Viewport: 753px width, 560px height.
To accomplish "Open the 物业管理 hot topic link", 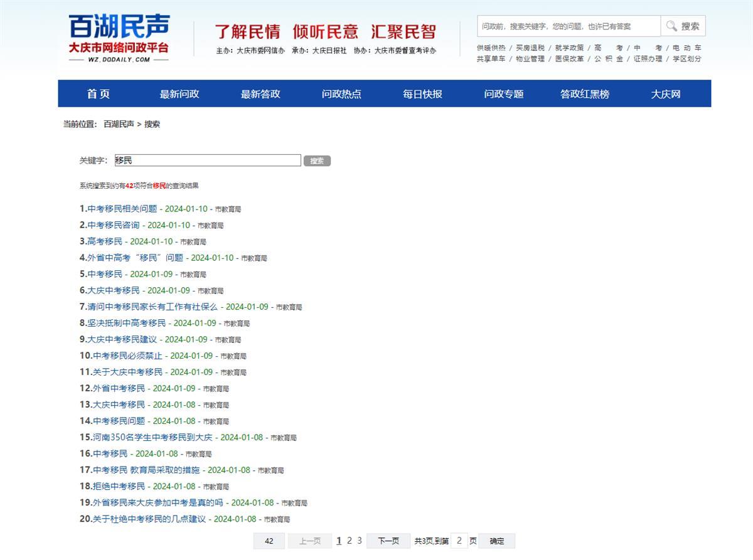I will pyautogui.click(x=530, y=59).
